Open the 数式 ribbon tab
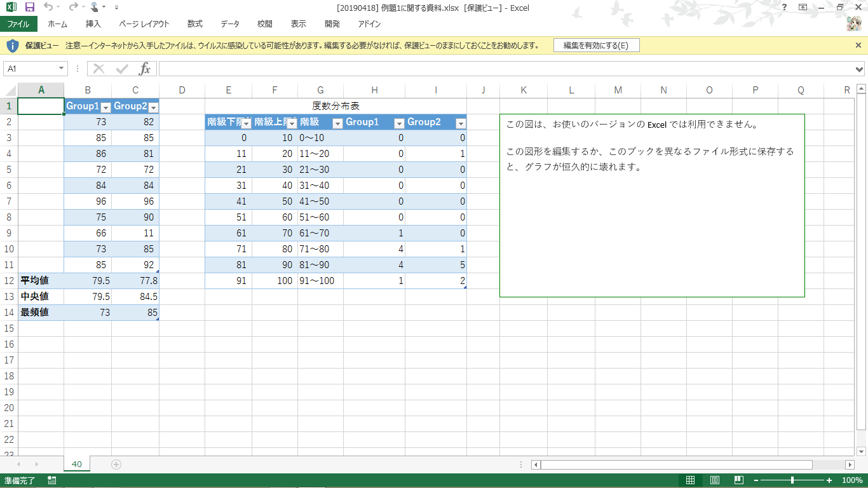This screenshot has width=868, height=488. pyautogui.click(x=194, y=24)
